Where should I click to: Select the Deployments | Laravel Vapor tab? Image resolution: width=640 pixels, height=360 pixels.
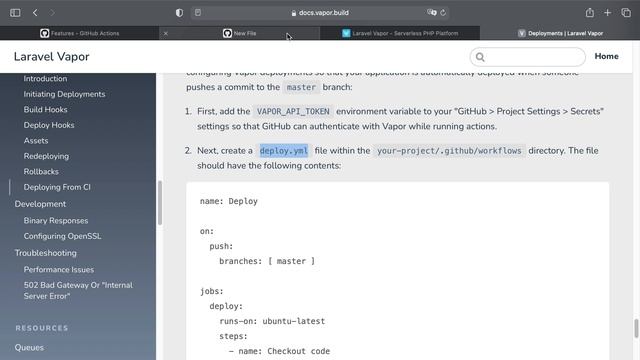(560, 33)
